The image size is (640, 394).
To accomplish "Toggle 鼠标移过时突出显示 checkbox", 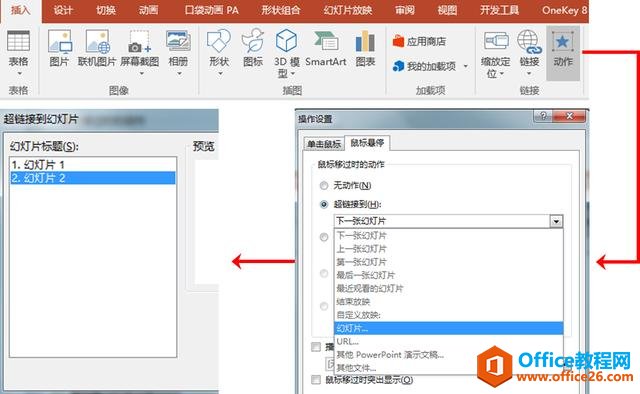I will (316, 380).
